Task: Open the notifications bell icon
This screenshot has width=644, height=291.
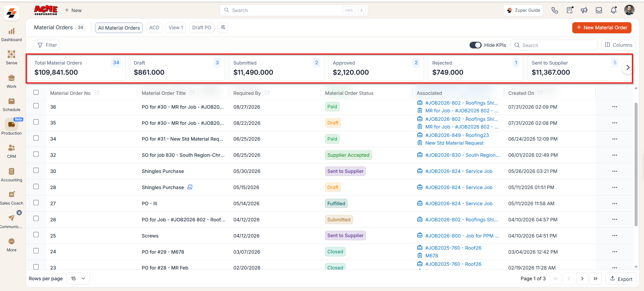Action: click(614, 10)
